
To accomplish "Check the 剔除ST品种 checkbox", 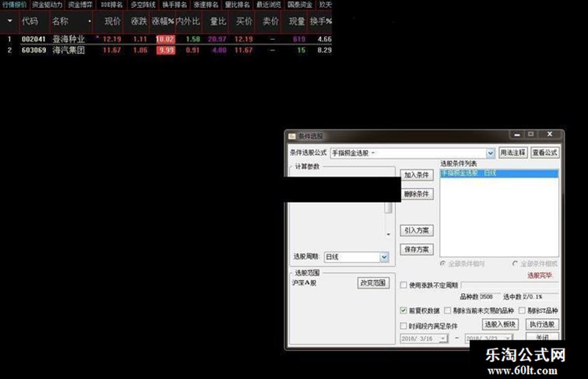I will click(522, 311).
